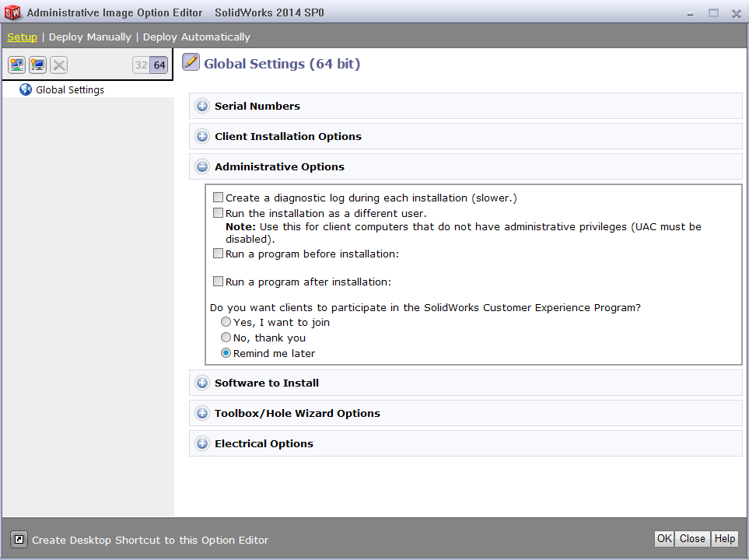Click the Serial Numbers heading text
The height and width of the screenshot is (560, 749).
[x=257, y=106]
